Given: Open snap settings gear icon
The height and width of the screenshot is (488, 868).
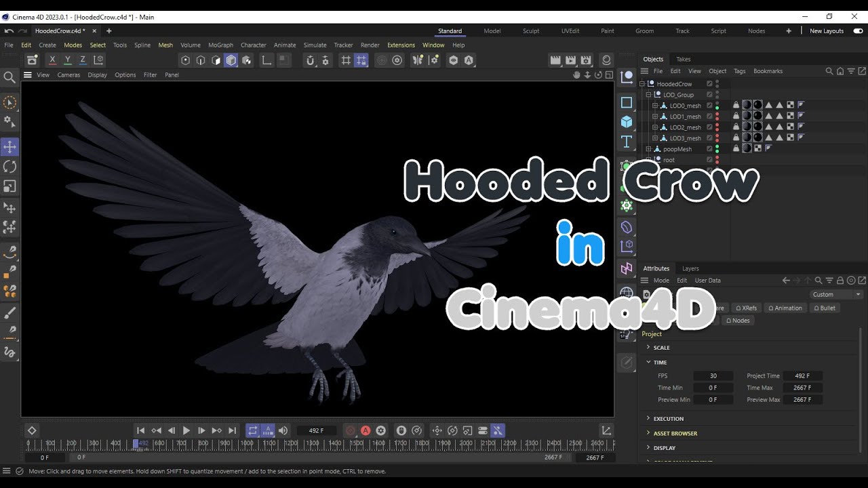Looking at the screenshot, I should 325,60.
